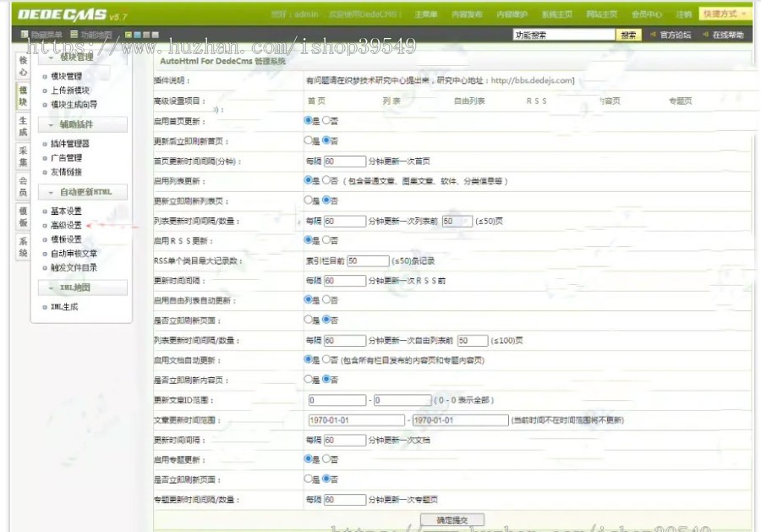The height and width of the screenshot is (532, 761).
Task: Collapse the 自动更新HTML section header
Action: [x=83, y=192]
